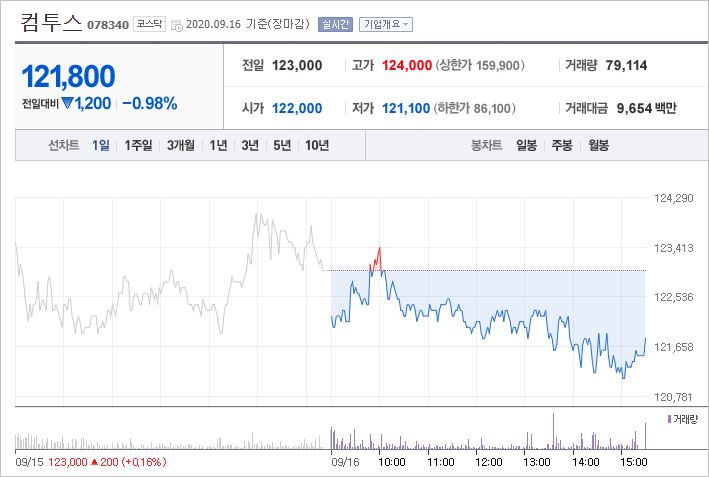Click the 120,781 price axis label

pos(674,397)
